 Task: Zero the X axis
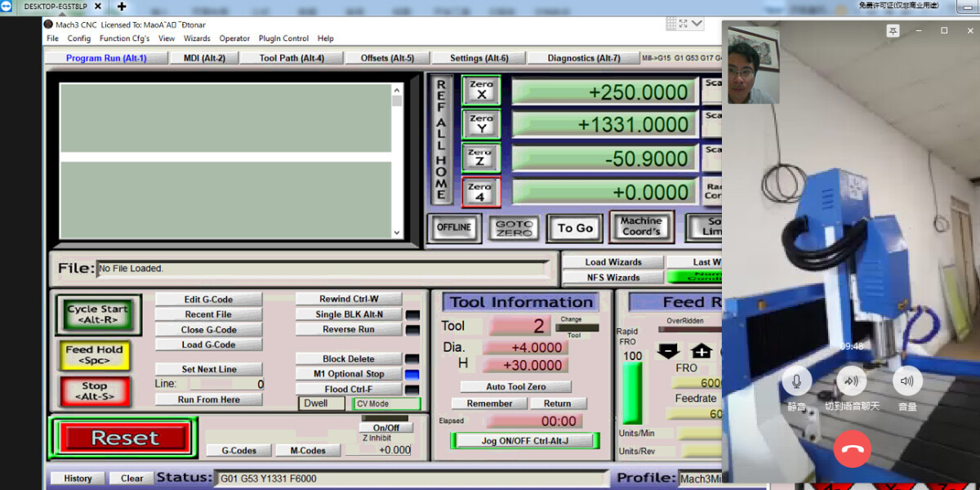pyautogui.click(x=481, y=91)
